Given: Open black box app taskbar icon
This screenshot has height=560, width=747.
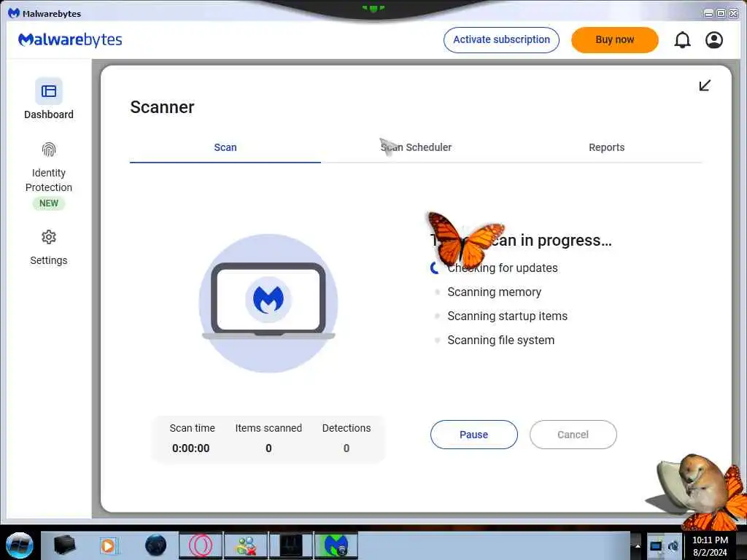Looking at the screenshot, I should 64,545.
